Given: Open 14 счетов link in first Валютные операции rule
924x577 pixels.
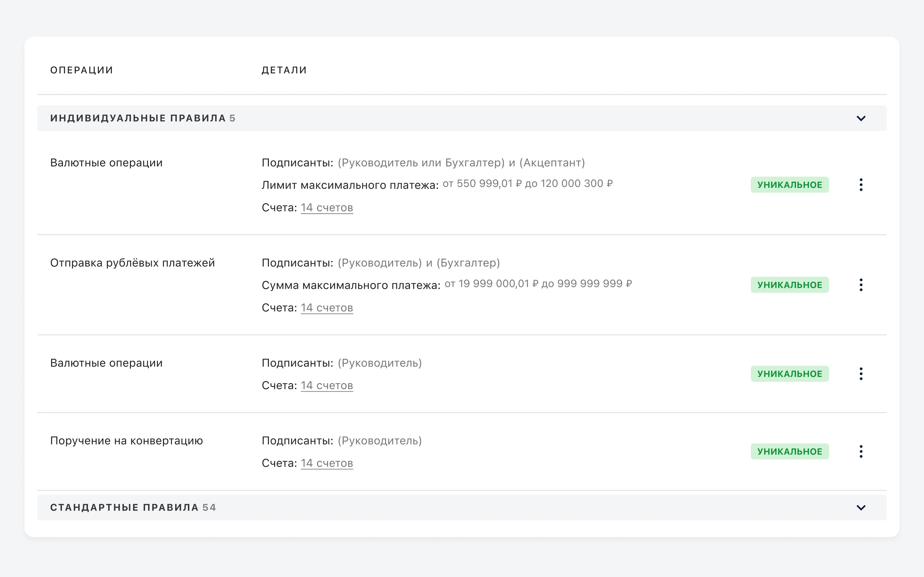Looking at the screenshot, I should point(327,208).
